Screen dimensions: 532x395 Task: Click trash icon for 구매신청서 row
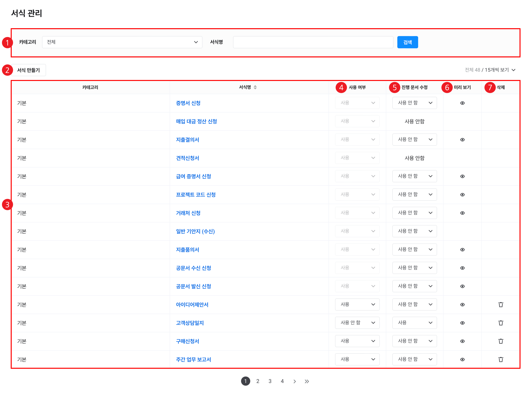[x=500, y=341]
